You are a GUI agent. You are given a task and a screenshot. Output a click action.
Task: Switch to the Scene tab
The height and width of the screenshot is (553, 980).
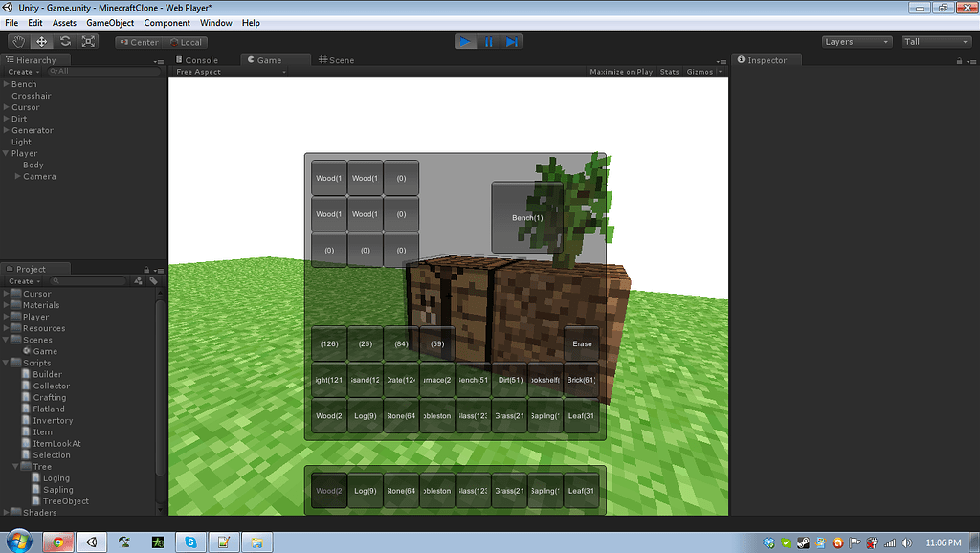(337, 58)
